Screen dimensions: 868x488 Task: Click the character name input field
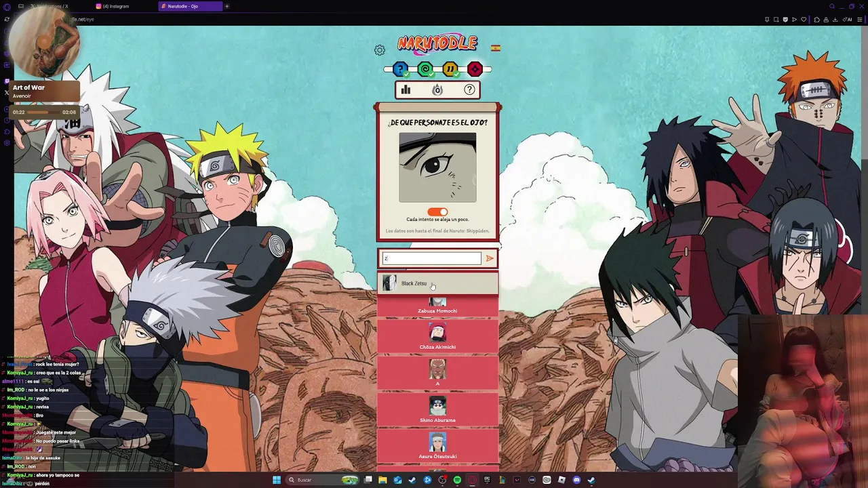(432, 258)
